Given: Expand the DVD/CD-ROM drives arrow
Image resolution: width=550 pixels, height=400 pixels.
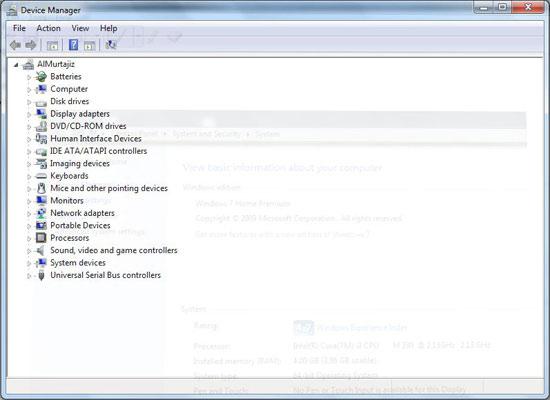Looking at the screenshot, I should [29, 127].
